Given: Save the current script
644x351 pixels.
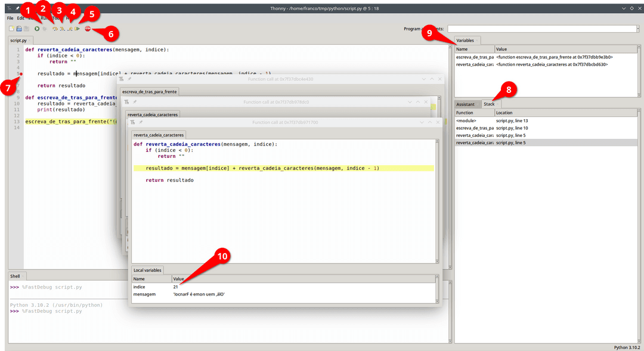Looking at the screenshot, I should point(27,28).
